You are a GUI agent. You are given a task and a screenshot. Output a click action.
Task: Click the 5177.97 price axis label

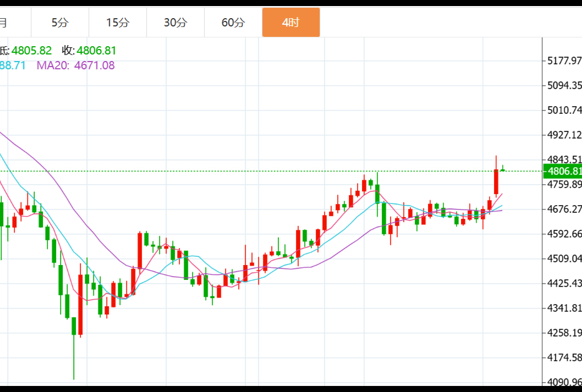point(564,60)
